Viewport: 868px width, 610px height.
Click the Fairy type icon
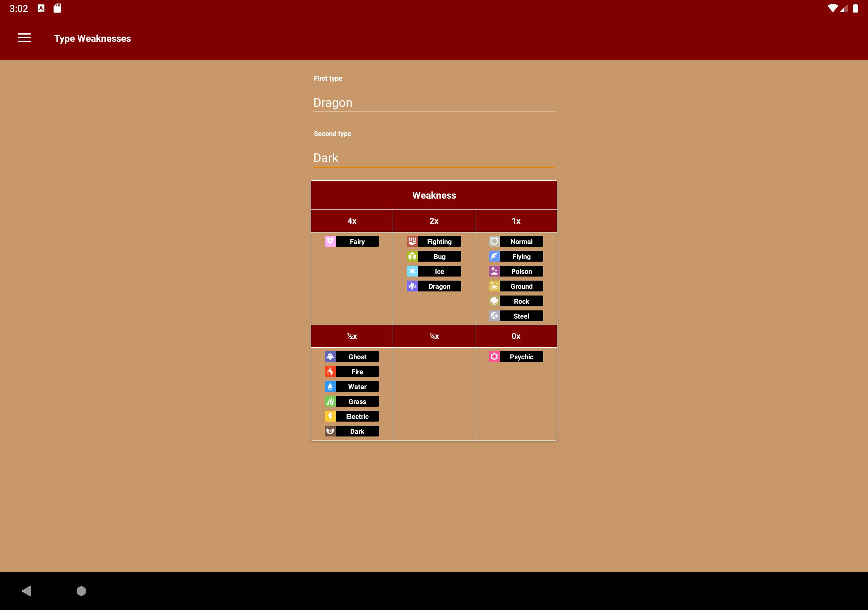[x=330, y=242]
